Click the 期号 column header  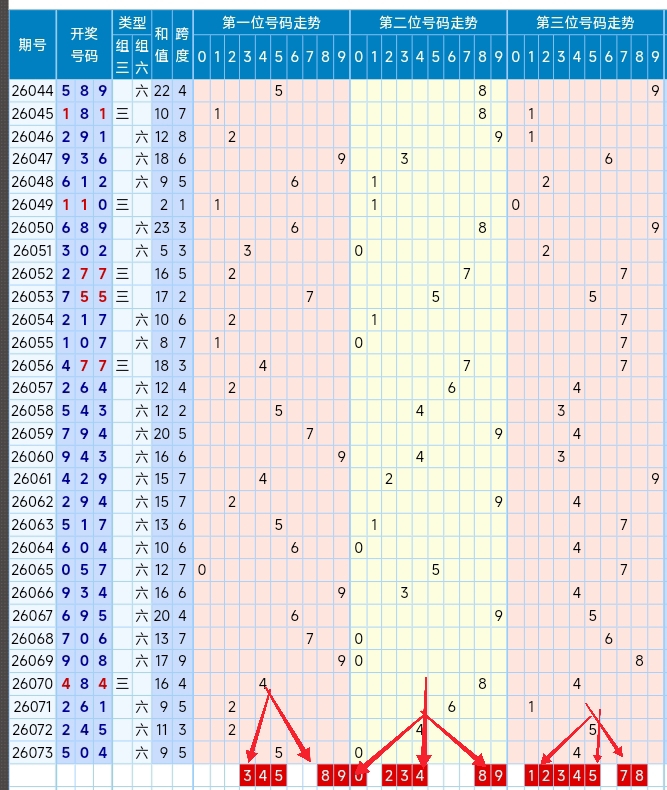tap(32, 44)
